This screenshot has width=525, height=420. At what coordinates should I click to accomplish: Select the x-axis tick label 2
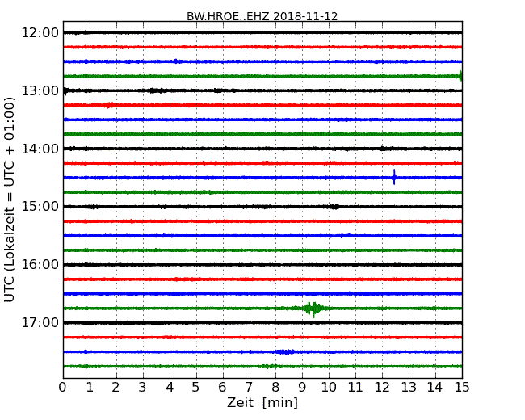coord(116,387)
